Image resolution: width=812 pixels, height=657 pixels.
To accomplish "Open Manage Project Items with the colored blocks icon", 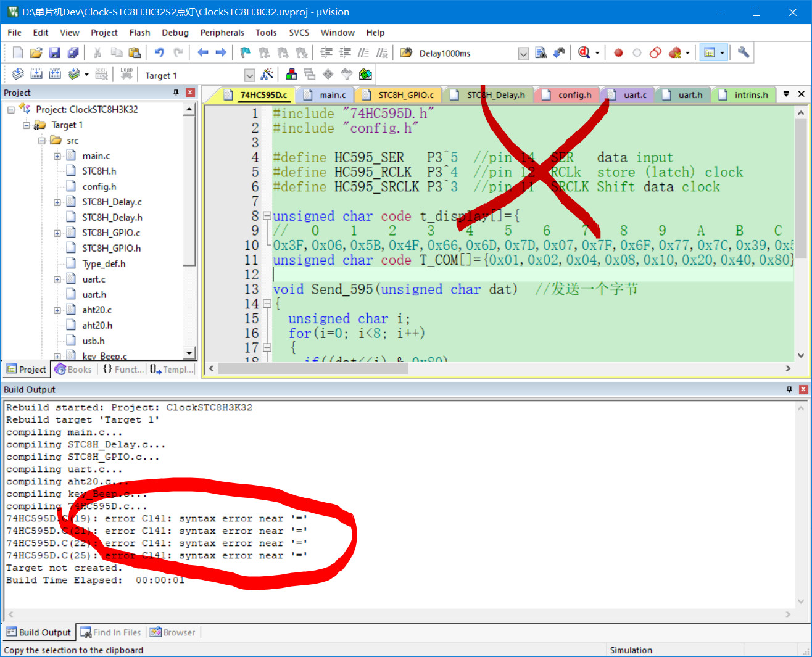I will click(291, 75).
